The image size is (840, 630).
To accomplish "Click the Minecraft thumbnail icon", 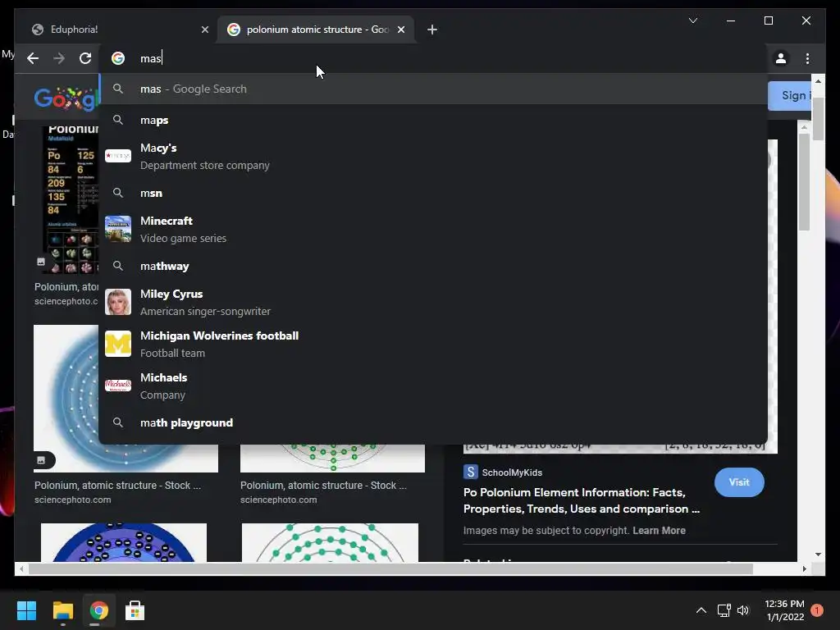I will [118, 229].
